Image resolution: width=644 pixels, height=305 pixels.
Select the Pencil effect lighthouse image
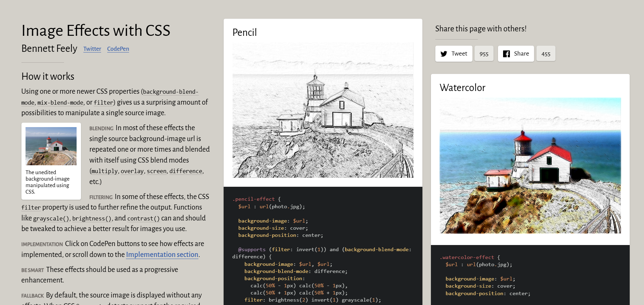[323, 110]
